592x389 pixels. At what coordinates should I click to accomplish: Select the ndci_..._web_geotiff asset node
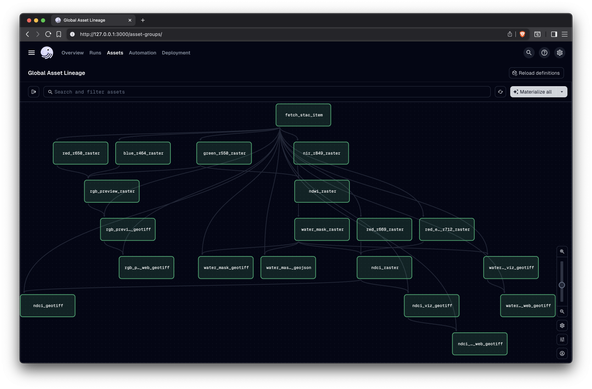tap(480, 344)
